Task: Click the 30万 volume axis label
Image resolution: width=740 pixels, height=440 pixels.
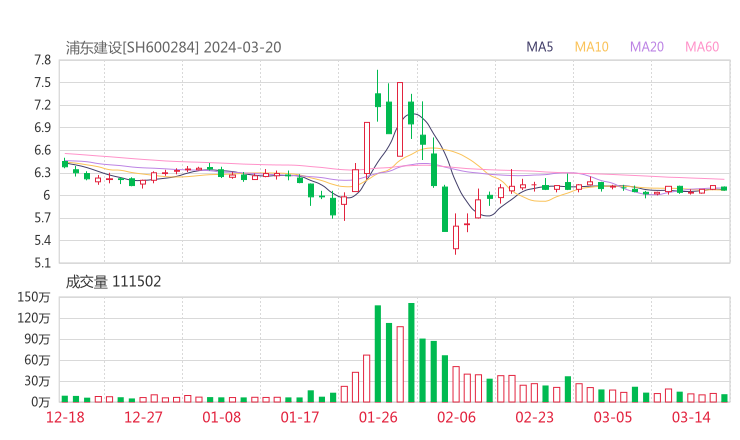Action: pyautogui.click(x=37, y=381)
